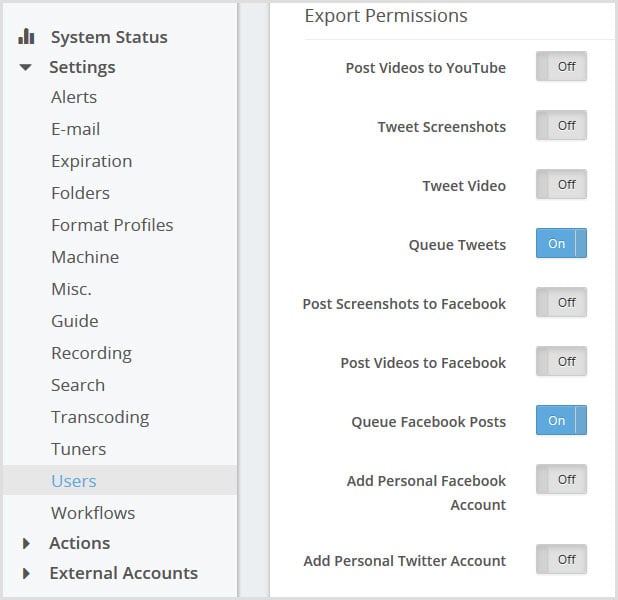The width and height of the screenshot is (618, 600).
Task: Expand the External Accounts section
Action: click(26, 574)
